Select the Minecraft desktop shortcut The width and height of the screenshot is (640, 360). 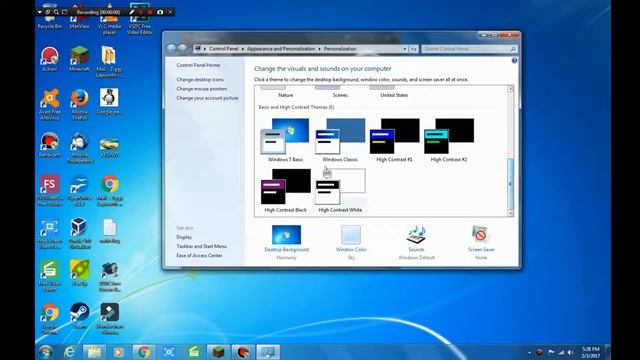(x=79, y=60)
